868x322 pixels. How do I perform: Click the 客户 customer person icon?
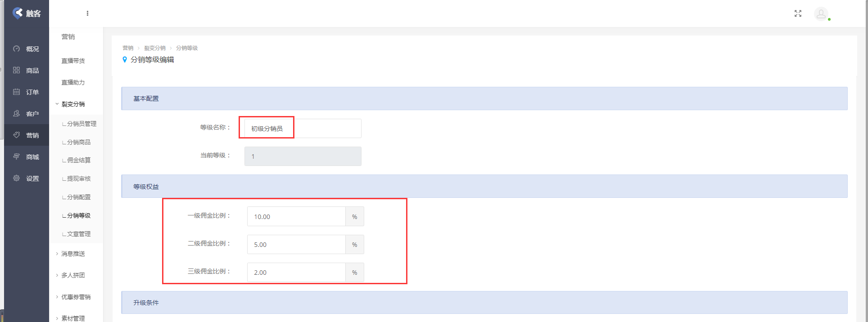point(17,113)
